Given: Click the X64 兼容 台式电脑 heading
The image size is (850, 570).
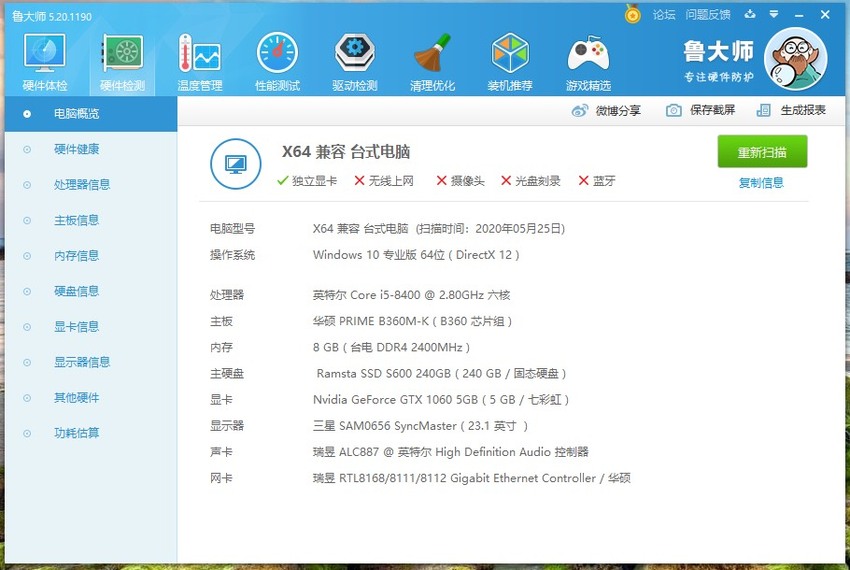Looking at the screenshot, I should [x=346, y=152].
